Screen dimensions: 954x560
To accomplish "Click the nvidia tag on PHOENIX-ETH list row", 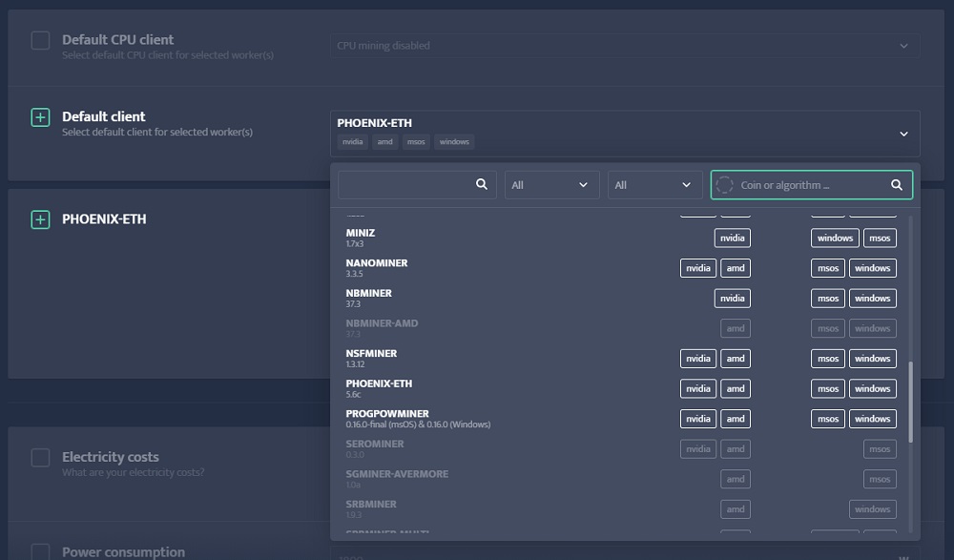I will 698,389.
